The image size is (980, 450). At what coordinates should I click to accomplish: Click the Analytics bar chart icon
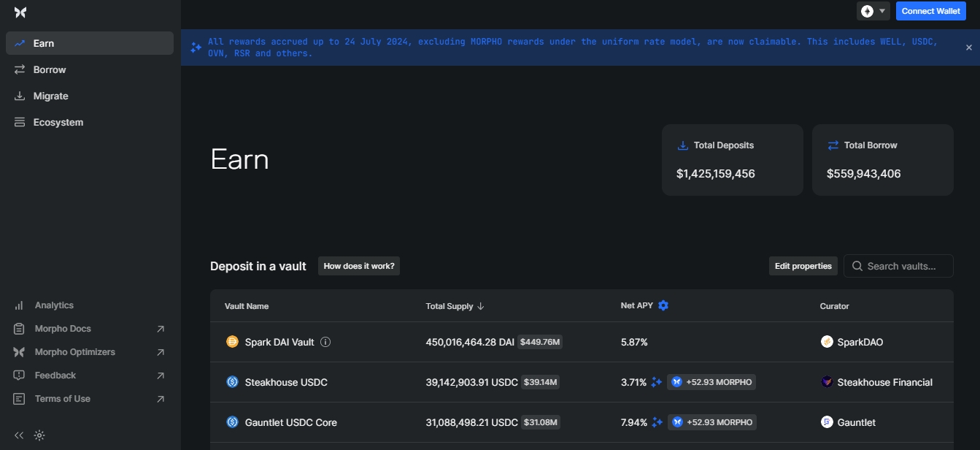20,305
